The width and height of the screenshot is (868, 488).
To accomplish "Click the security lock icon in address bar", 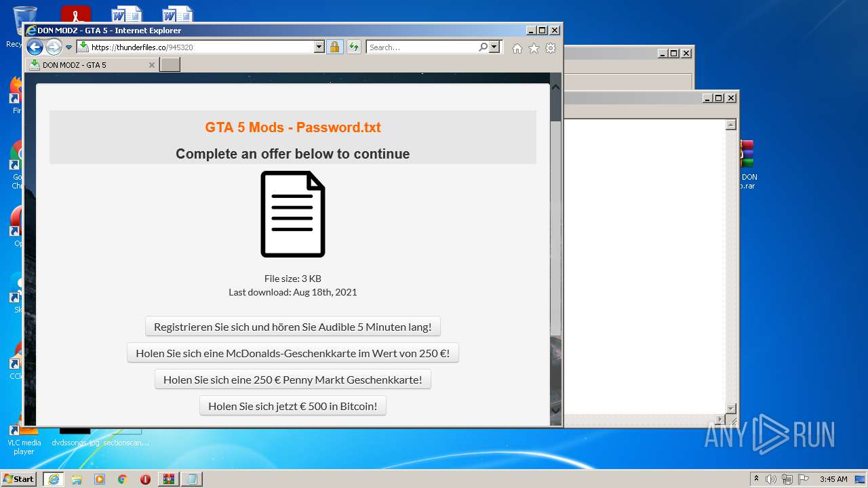I will pyautogui.click(x=334, y=47).
